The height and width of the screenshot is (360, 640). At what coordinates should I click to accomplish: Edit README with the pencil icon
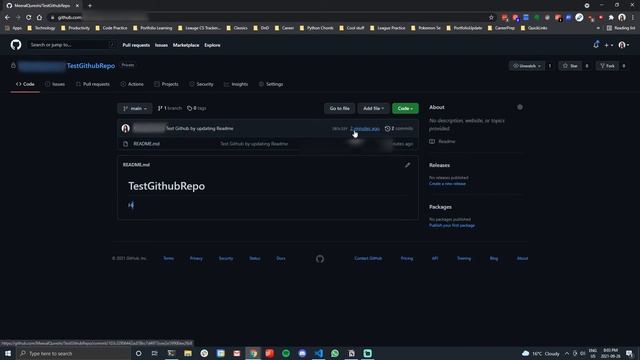click(x=407, y=165)
